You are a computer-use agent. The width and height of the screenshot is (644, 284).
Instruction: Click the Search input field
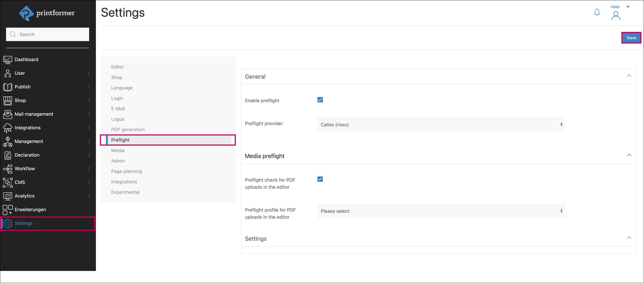coord(48,34)
